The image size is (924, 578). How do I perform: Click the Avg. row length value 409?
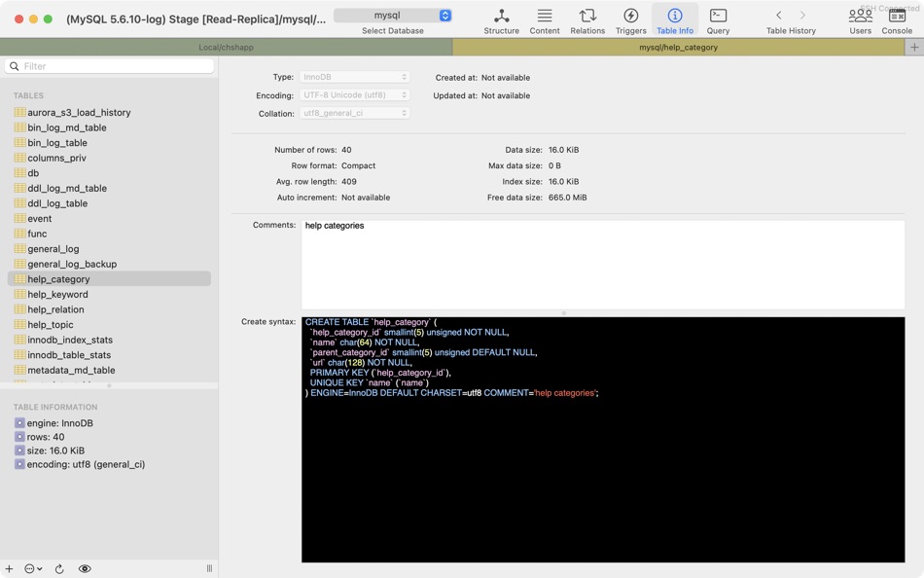349,182
